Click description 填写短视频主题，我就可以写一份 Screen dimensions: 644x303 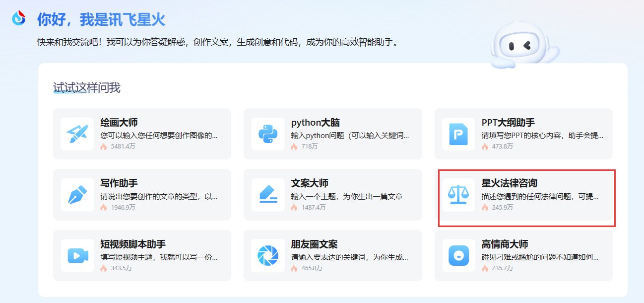pos(159,257)
